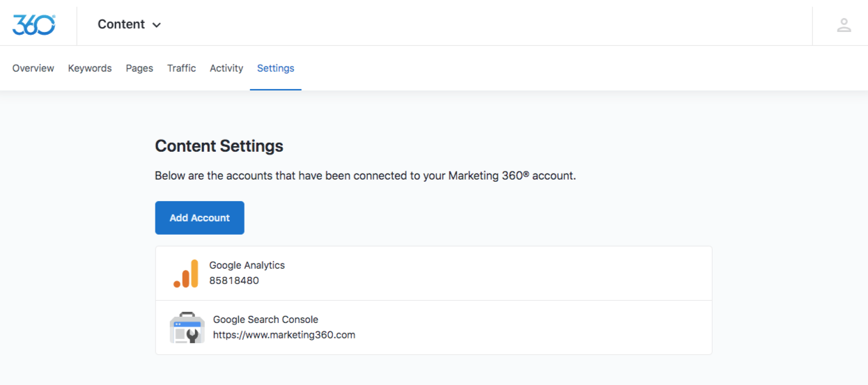Click the connected accounts description text
Image resolution: width=868 pixels, height=385 pixels.
(x=365, y=175)
